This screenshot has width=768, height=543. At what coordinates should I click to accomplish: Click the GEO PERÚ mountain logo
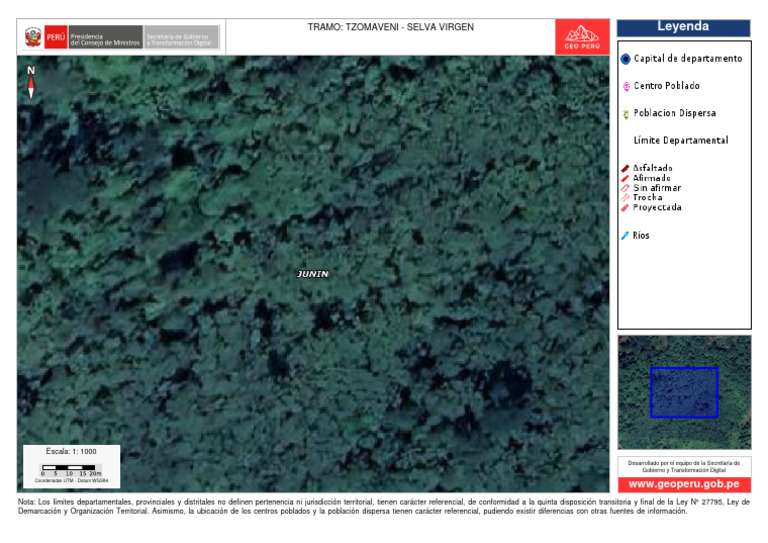pos(582,37)
